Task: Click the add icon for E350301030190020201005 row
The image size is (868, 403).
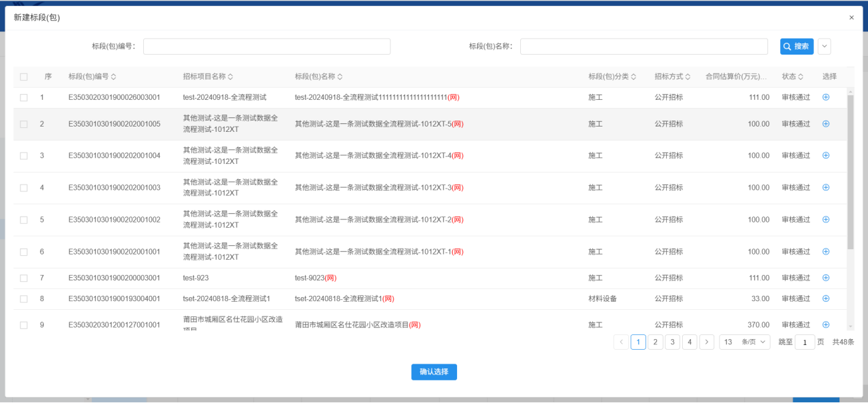Action: click(x=826, y=124)
